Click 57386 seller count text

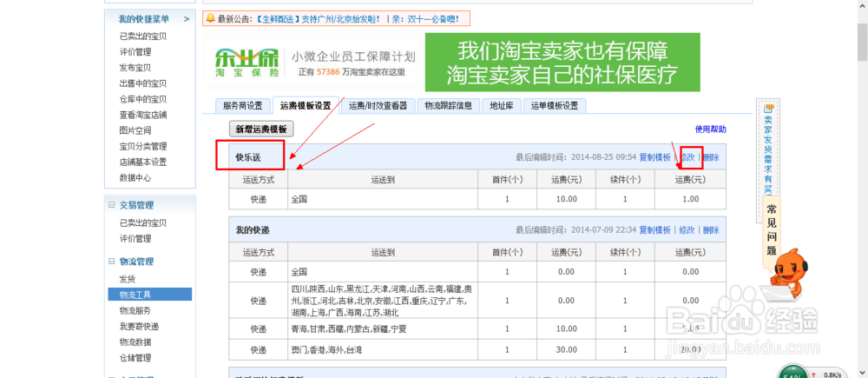coord(329,71)
